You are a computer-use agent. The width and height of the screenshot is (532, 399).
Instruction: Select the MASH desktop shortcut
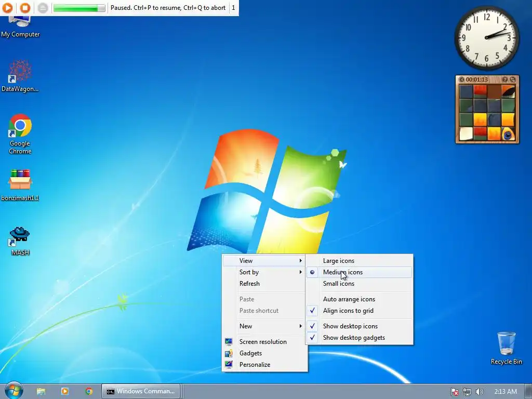pyautogui.click(x=20, y=241)
